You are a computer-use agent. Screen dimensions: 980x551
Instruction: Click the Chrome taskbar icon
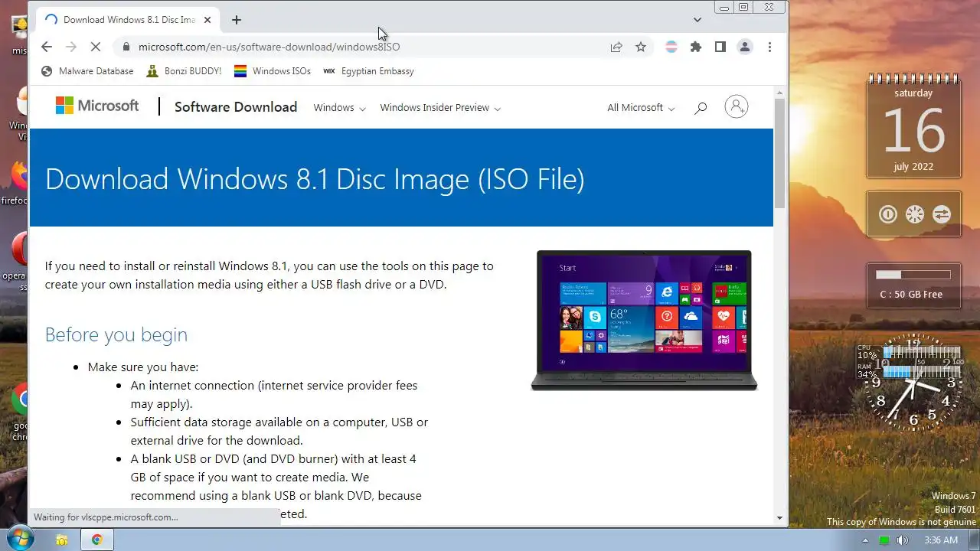tap(97, 540)
